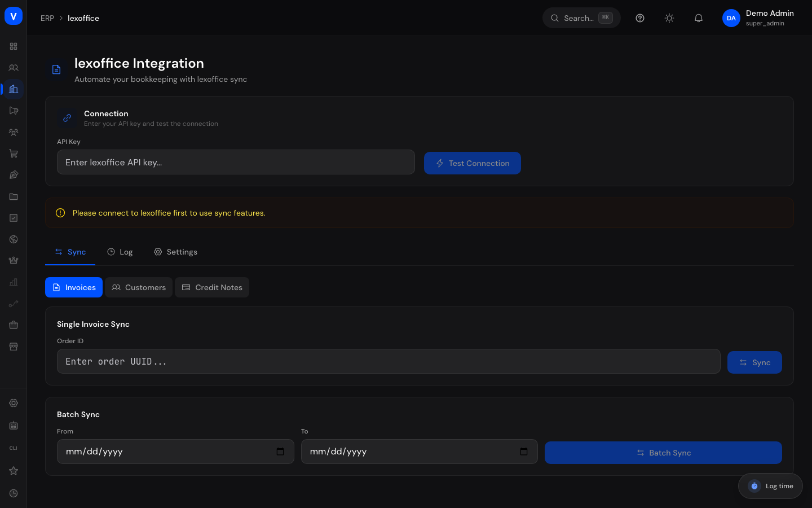Click the single invoice Sync button

pos(754,362)
